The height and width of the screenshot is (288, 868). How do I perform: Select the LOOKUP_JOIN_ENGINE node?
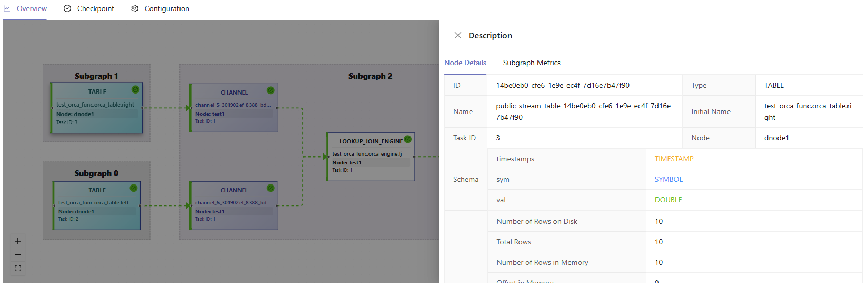click(371, 157)
